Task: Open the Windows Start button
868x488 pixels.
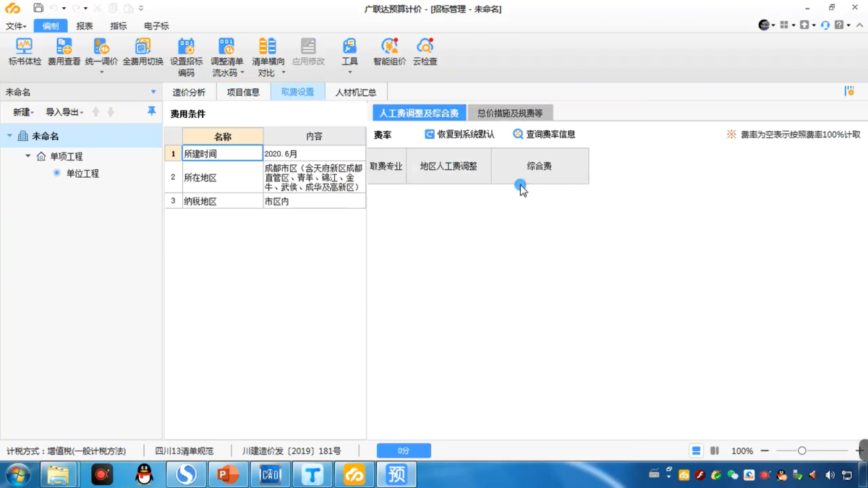Action: 18,475
